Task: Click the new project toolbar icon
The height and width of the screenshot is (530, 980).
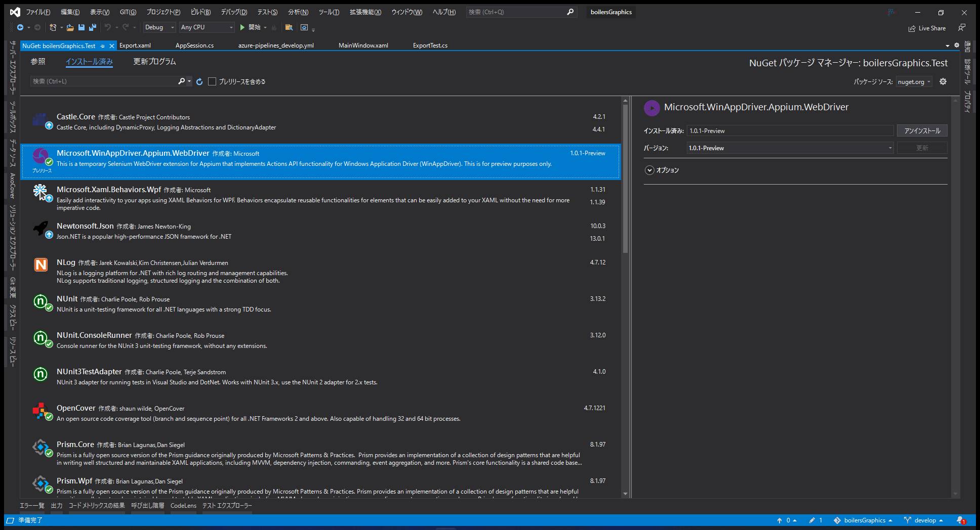Action: pos(53,27)
